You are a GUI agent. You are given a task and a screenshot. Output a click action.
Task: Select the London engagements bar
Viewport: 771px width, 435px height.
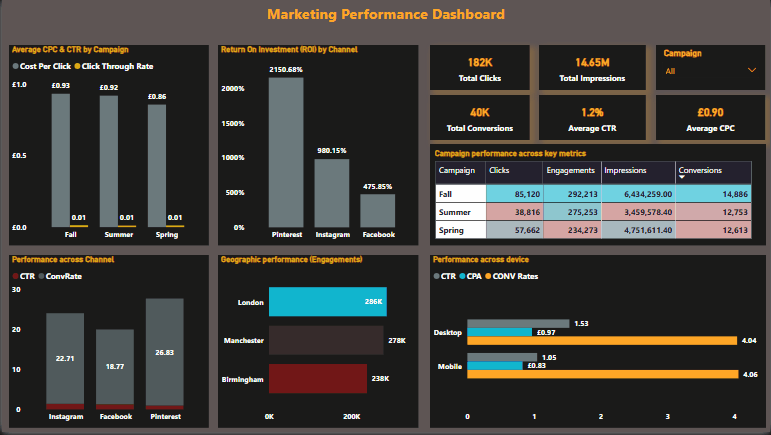coord(327,301)
